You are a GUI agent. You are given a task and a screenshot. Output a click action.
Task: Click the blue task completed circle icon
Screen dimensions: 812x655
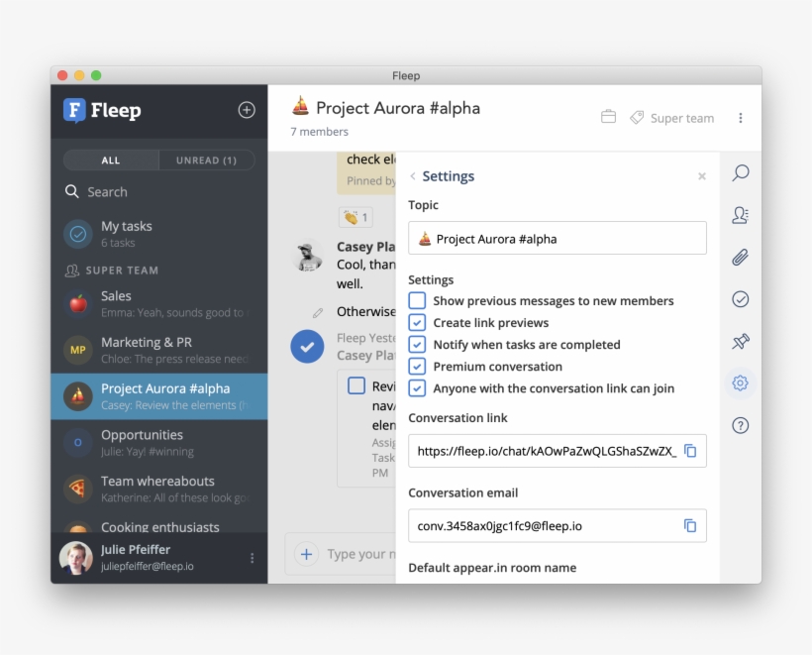[x=307, y=347]
